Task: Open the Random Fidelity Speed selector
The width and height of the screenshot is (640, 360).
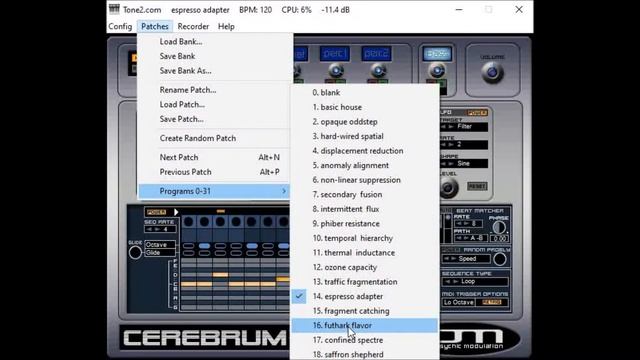Action: click(x=466, y=259)
